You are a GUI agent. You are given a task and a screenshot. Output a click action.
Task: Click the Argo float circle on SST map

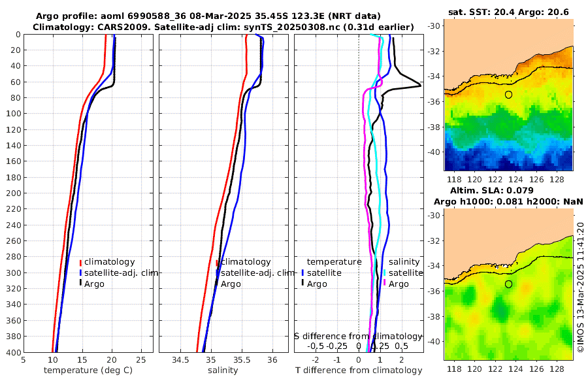coord(508,95)
